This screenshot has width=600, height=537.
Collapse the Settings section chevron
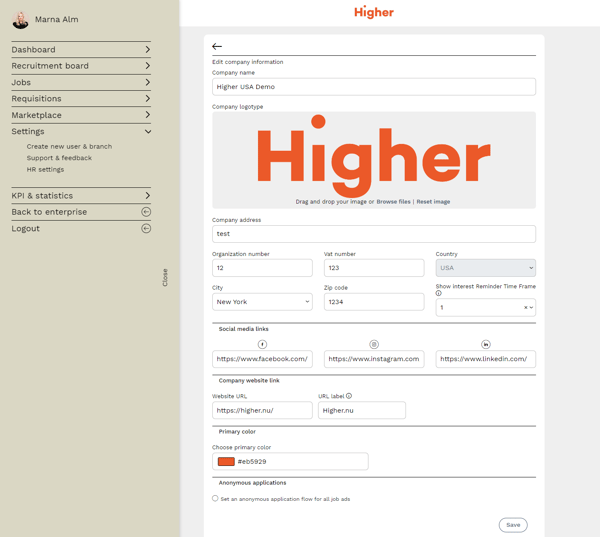click(x=148, y=132)
